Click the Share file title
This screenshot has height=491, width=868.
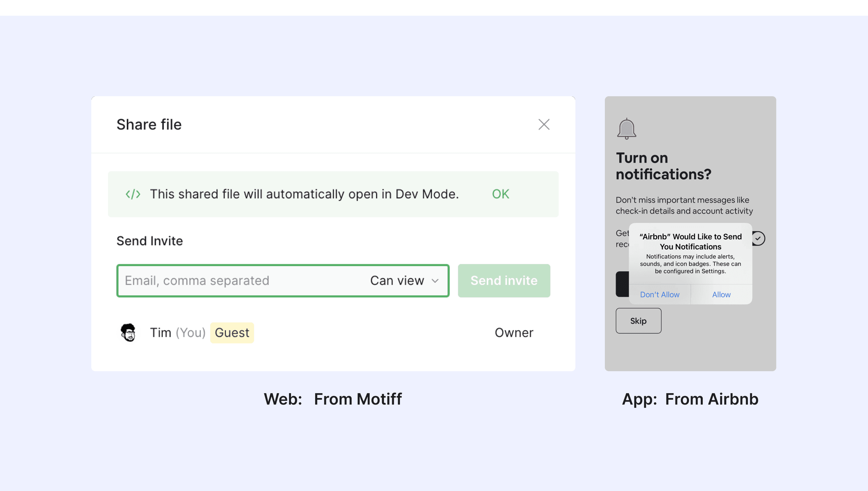(149, 124)
